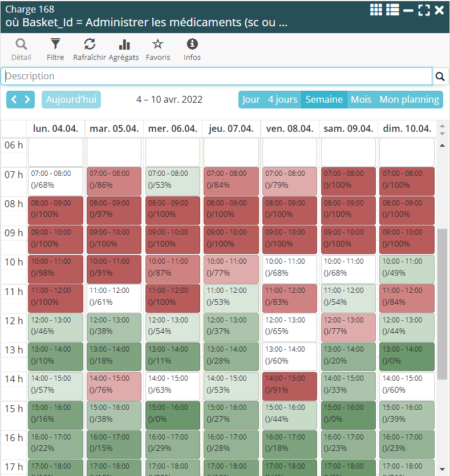450x476 pixels.
Task: Jump to Aujourd'hui
Action: pos(71,99)
